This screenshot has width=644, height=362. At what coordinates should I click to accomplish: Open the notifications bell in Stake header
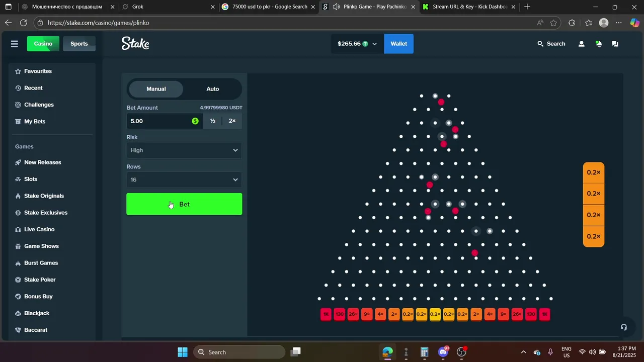pyautogui.click(x=599, y=44)
